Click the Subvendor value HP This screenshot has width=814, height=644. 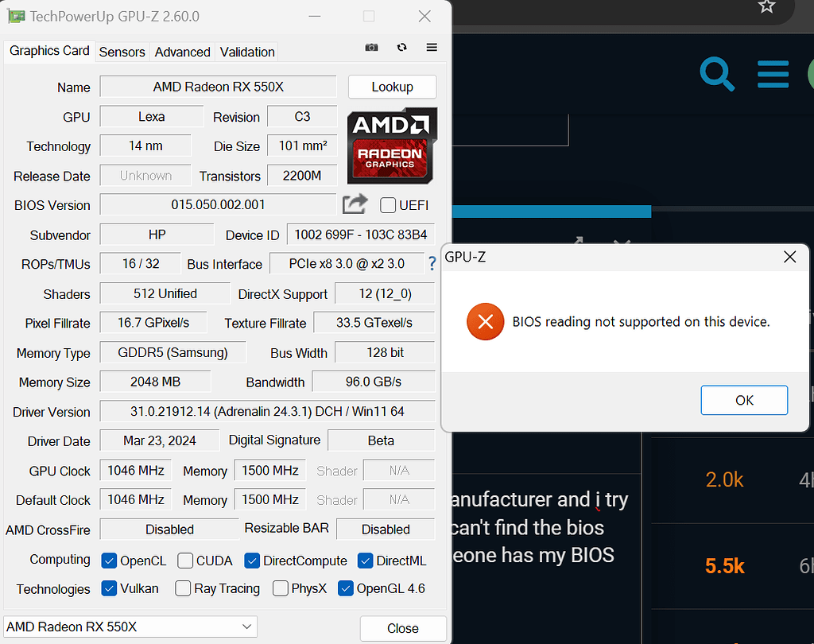pos(157,235)
